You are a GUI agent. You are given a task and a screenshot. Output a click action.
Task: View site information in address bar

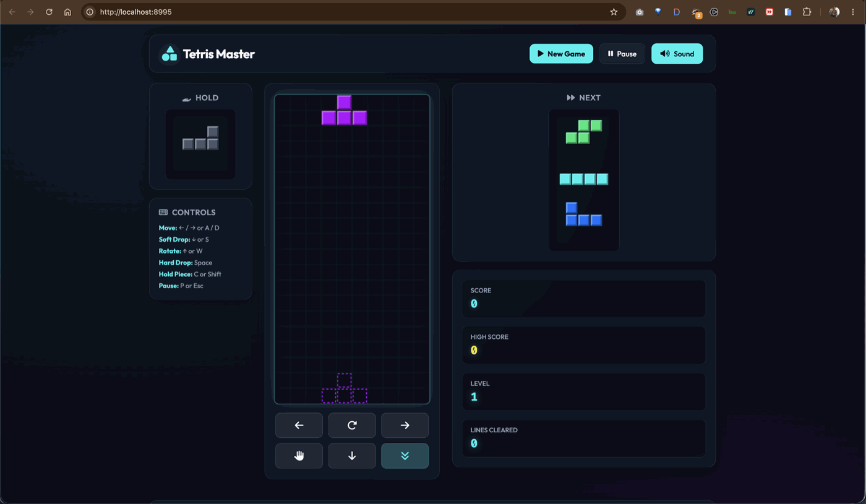90,12
